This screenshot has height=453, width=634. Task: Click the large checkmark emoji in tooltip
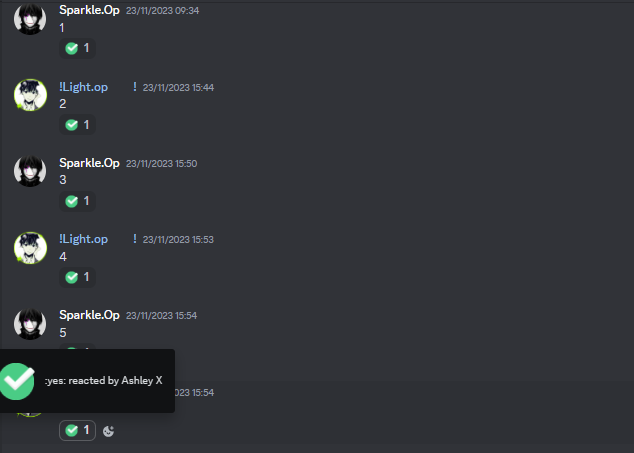pos(17,381)
